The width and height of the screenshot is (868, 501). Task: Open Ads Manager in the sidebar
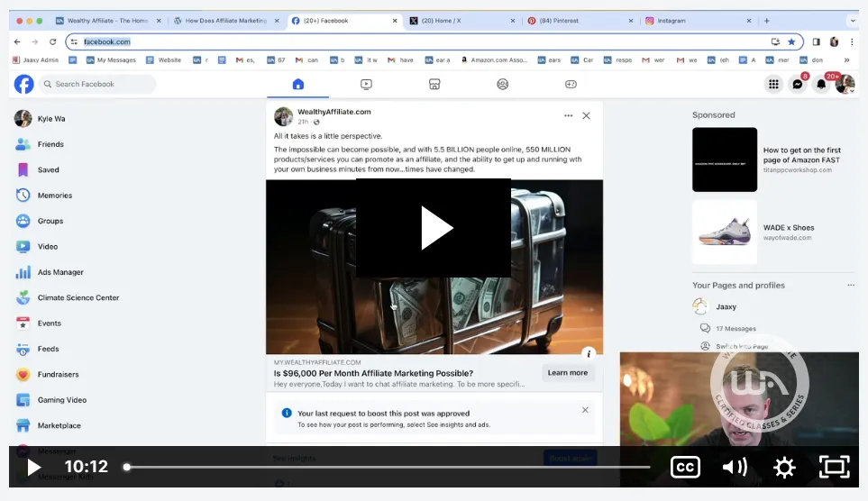(x=60, y=272)
